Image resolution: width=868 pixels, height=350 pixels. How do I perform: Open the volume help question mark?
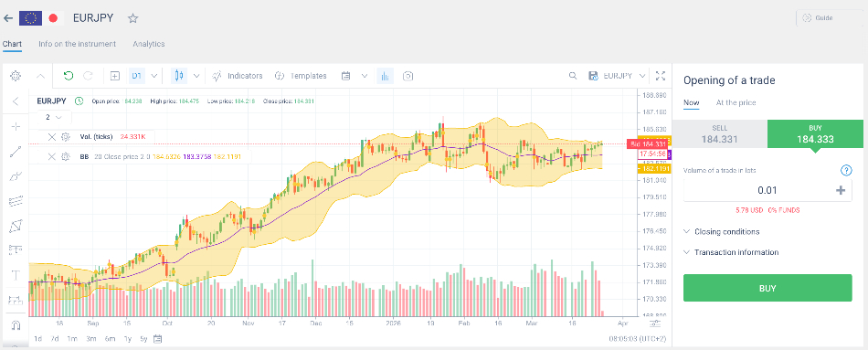tap(846, 170)
